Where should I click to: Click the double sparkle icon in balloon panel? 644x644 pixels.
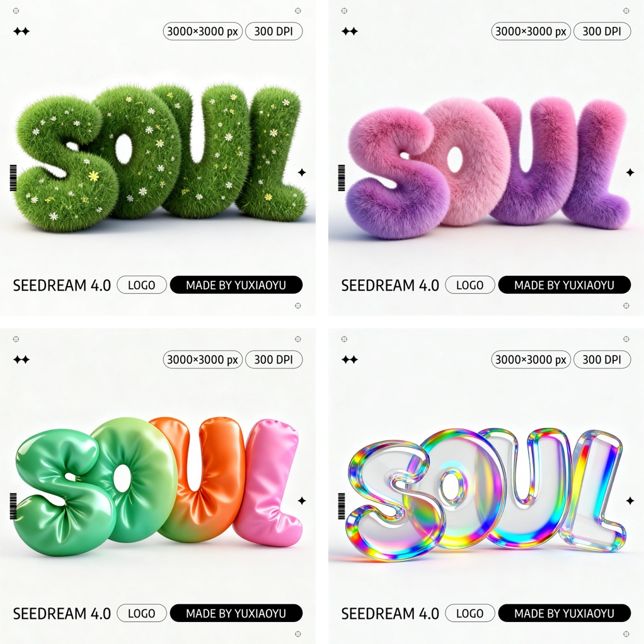click(x=21, y=360)
